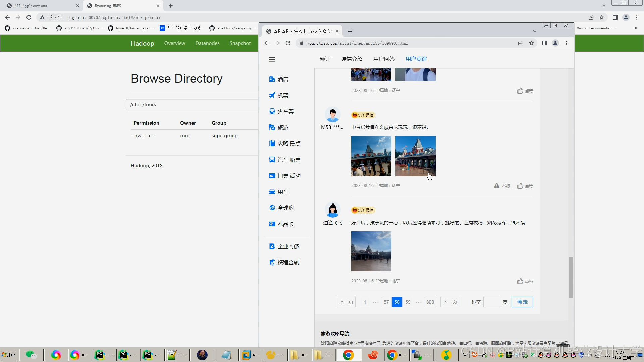Click the 攻略·景点 guide icon

point(272,144)
